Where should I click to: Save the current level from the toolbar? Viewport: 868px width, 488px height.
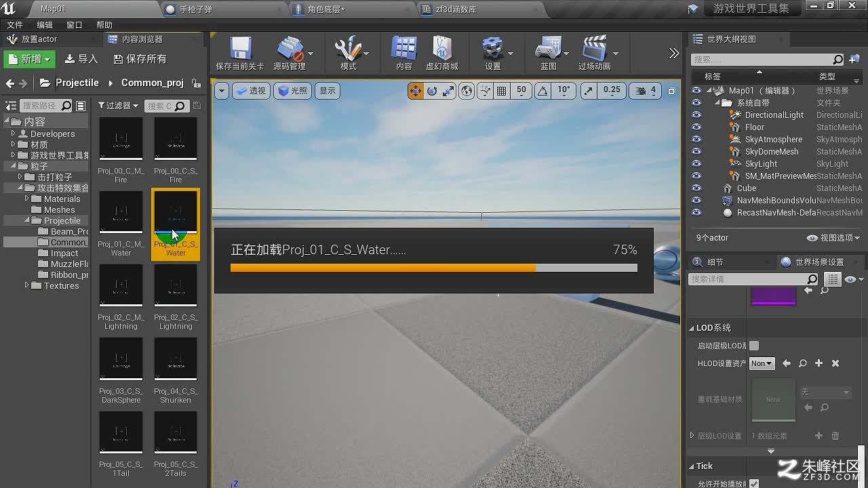coord(240,53)
